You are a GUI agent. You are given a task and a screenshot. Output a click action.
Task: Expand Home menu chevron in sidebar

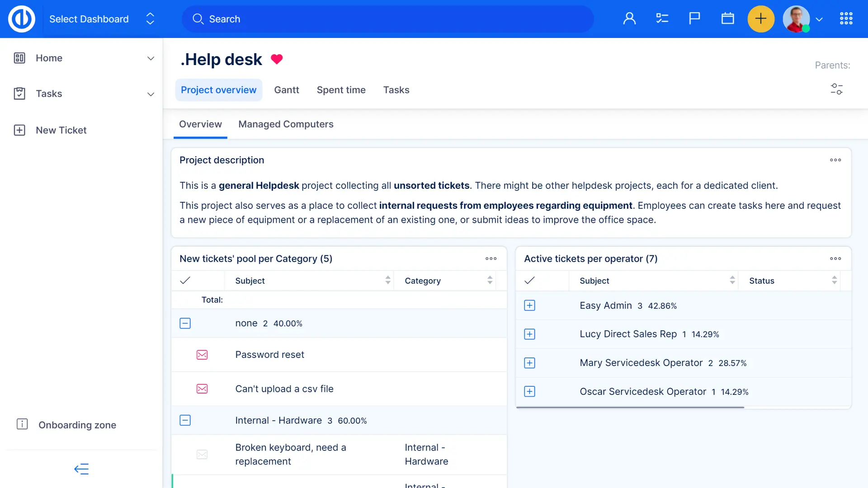151,58
